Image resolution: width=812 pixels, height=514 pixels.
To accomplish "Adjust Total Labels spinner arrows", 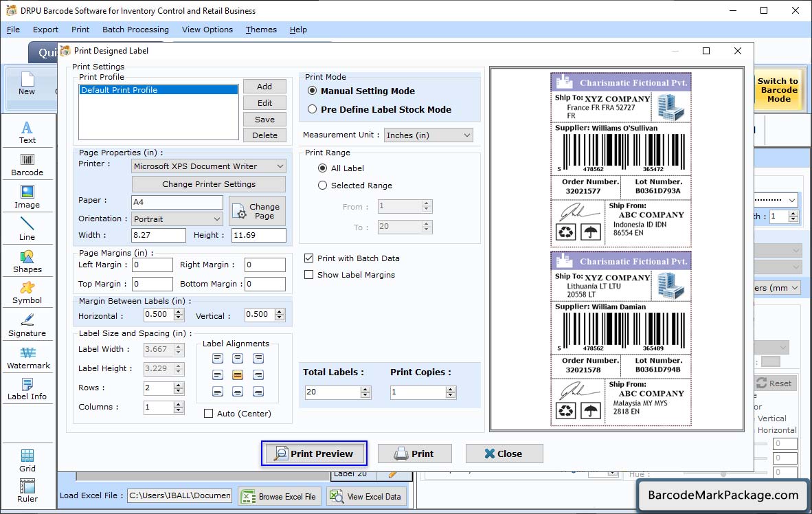I will [365, 392].
